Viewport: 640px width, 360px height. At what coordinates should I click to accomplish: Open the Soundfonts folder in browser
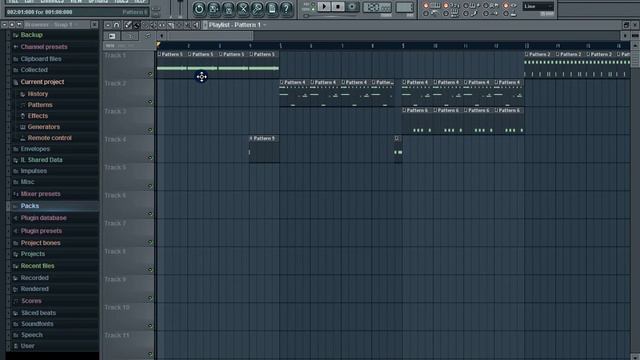(x=37, y=324)
